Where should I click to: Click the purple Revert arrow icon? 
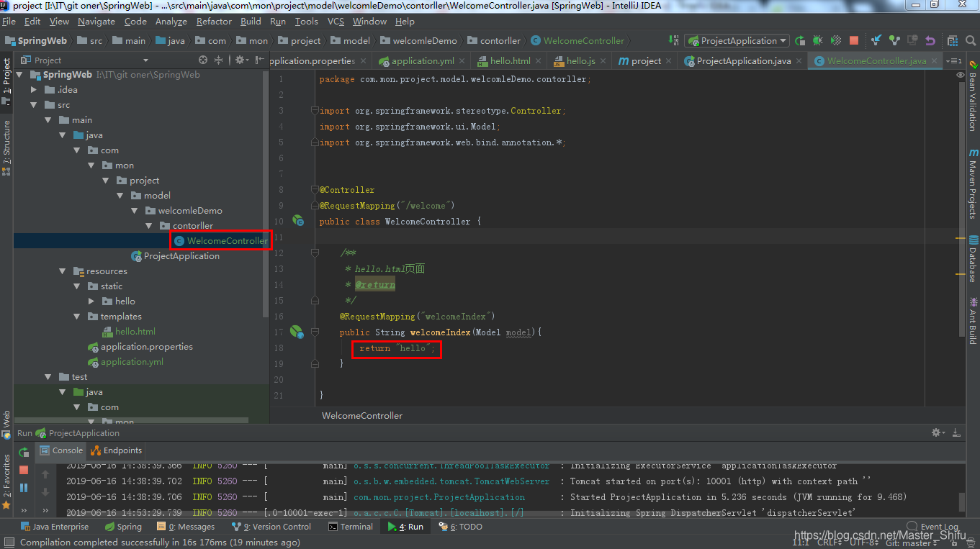[930, 41]
